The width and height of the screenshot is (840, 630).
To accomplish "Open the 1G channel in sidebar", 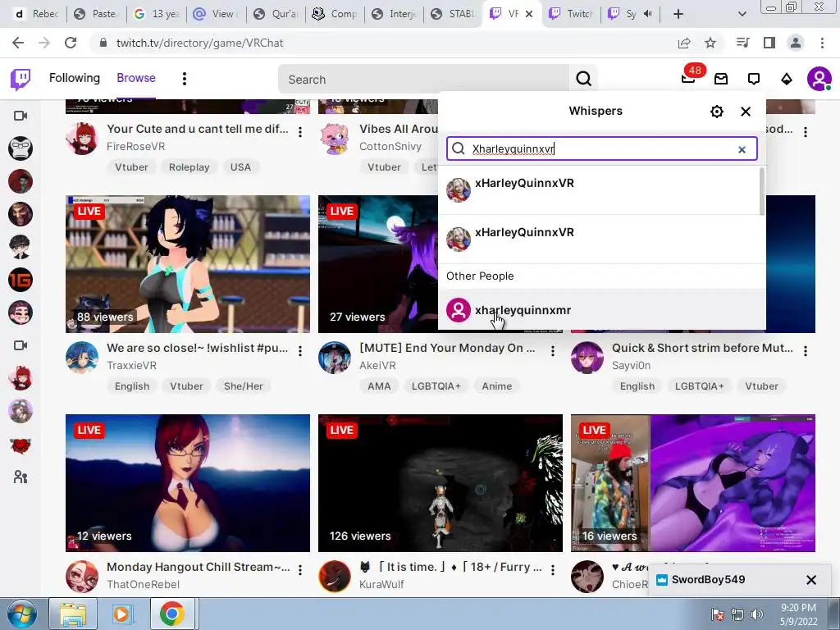I will [x=21, y=281].
